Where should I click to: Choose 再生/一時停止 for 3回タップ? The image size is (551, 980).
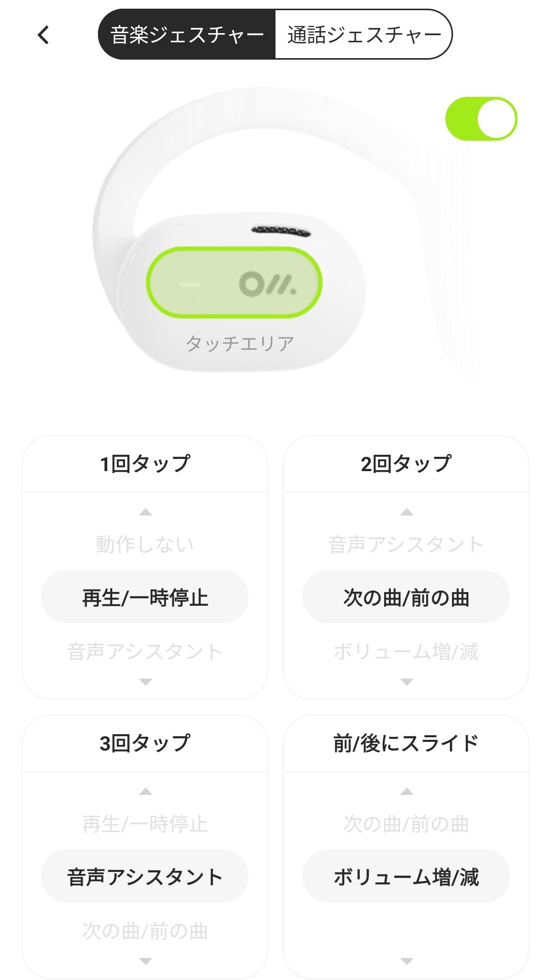pos(145,823)
